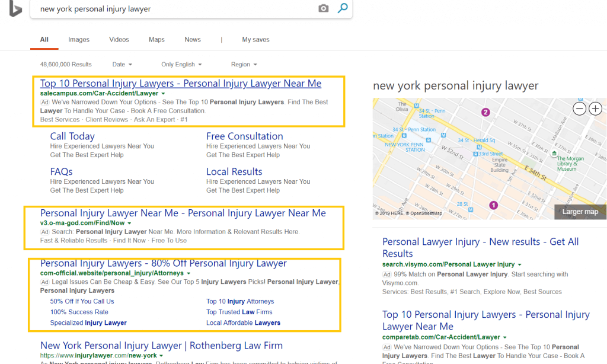Open the Region filter dropdown
Image resolution: width=607 pixels, height=364 pixels.
point(244,64)
